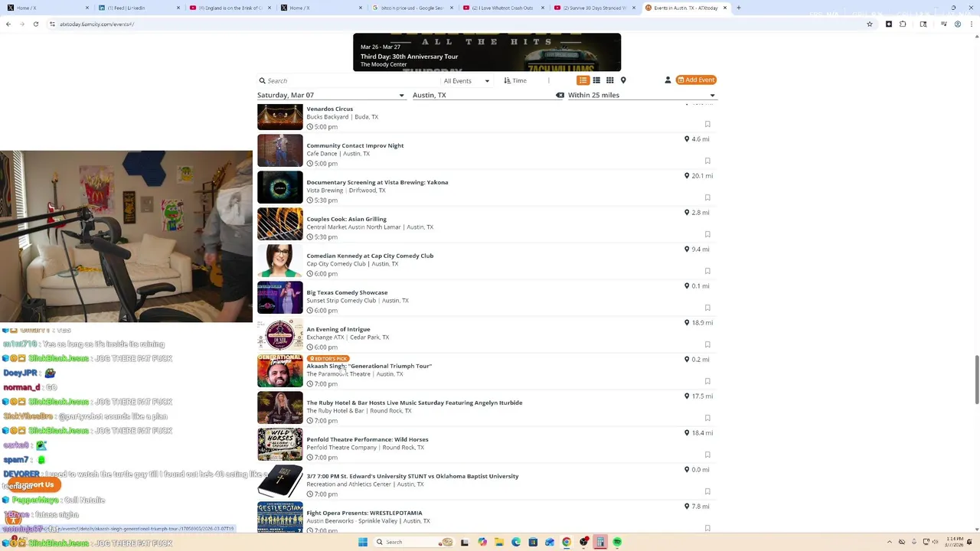Open Microsoft Edge from the taskbar
The image size is (980, 551).
tap(516, 542)
